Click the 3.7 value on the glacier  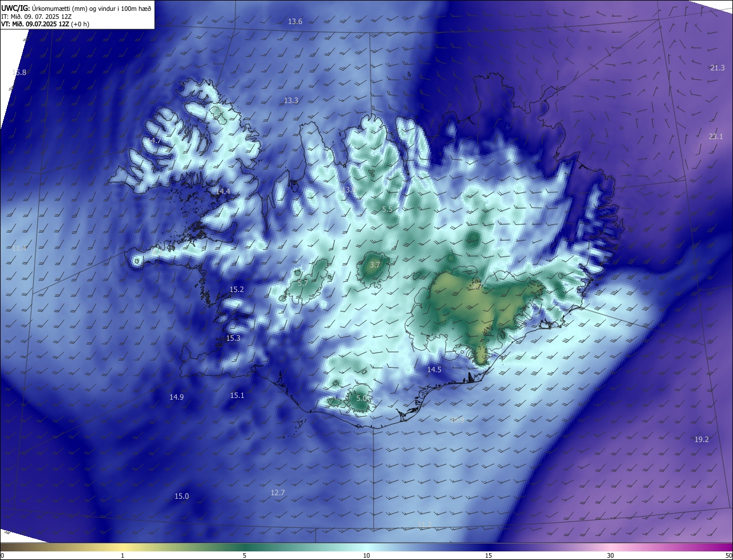(x=375, y=265)
